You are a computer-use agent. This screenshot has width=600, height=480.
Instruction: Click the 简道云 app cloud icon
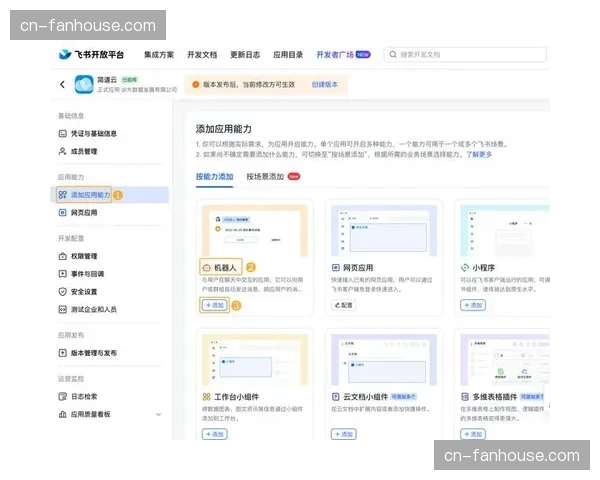click(84, 84)
